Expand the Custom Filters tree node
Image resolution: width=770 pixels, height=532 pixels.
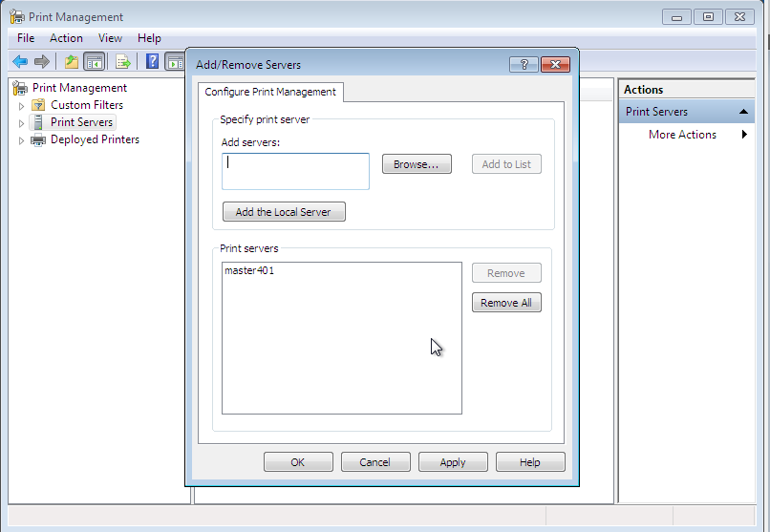(21, 106)
